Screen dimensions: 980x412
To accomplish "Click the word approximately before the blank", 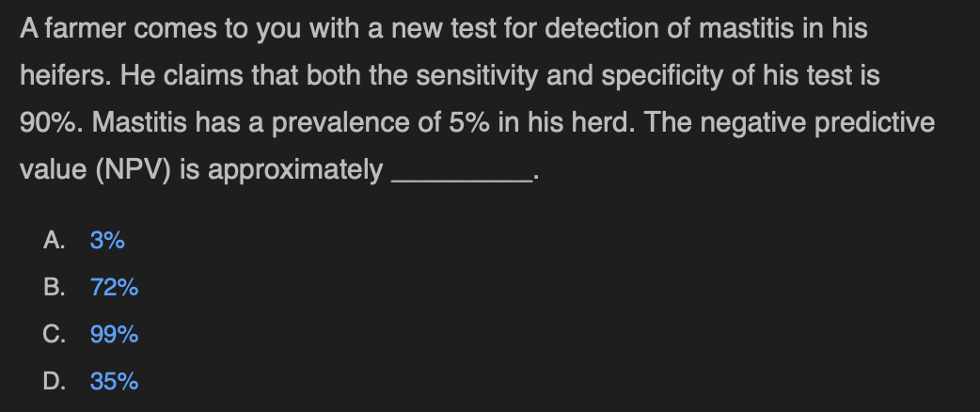I will click(x=295, y=169).
